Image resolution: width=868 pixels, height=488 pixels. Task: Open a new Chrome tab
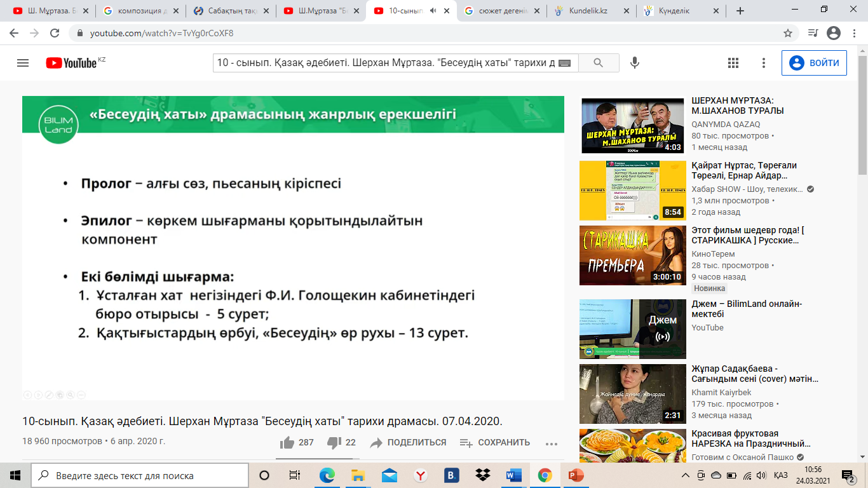[x=740, y=11]
